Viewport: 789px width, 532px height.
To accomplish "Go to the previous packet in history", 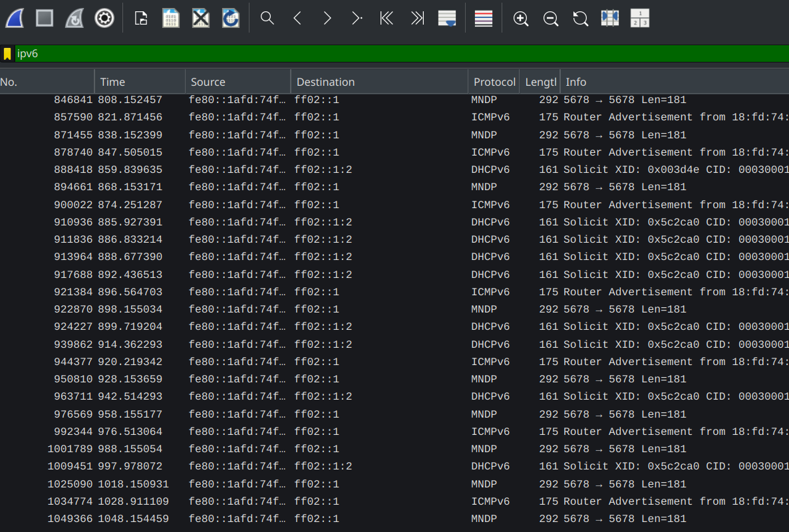I will [x=297, y=18].
